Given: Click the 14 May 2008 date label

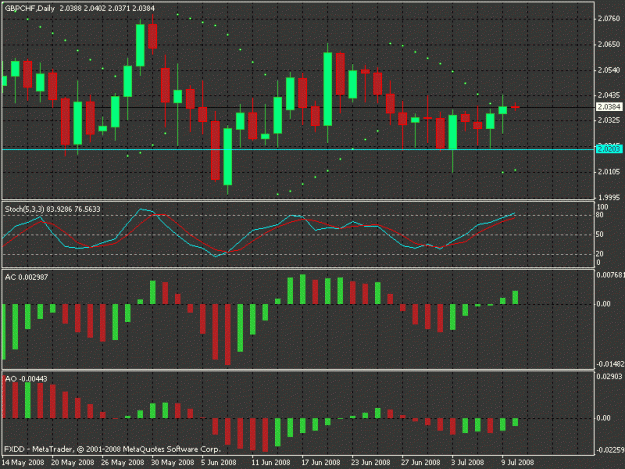Looking at the screenshot, I should (23, 463).
